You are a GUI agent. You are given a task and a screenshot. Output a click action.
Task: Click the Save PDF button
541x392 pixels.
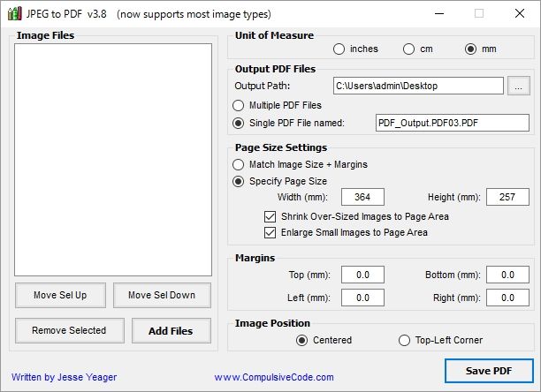pos(489,369)
